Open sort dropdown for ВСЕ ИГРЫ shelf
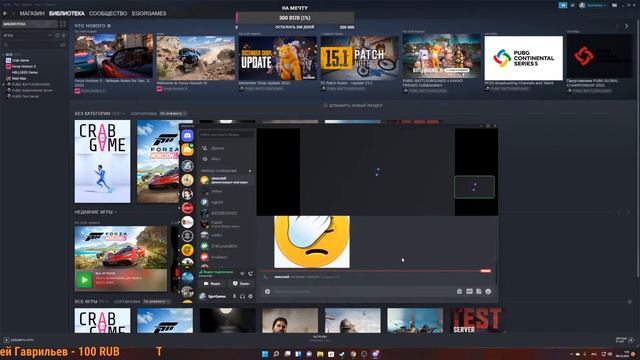 click(x=156, y=302)
